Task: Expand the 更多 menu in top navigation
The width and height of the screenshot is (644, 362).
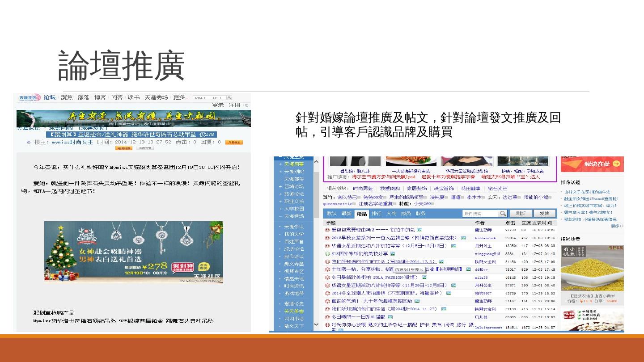Action: [x=181, y=97]
